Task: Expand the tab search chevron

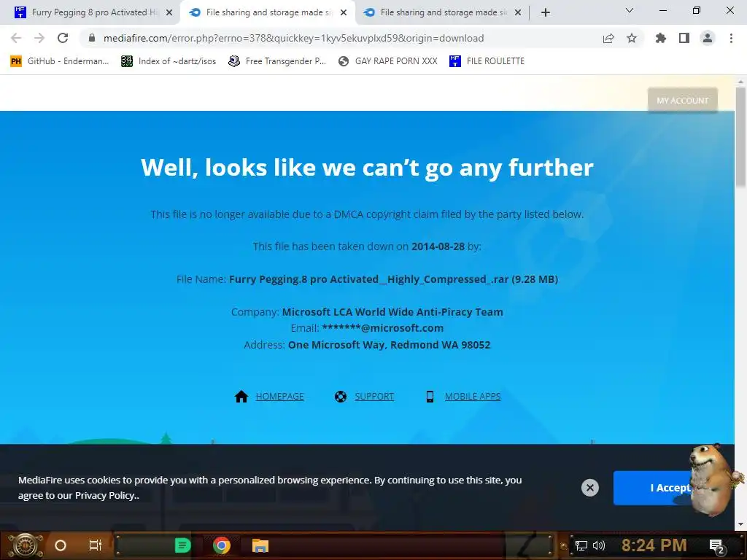Action: [630, 10]
